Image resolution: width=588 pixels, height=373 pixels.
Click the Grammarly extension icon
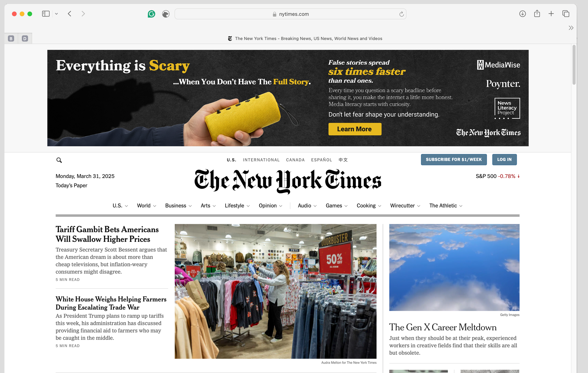point(151,14)
